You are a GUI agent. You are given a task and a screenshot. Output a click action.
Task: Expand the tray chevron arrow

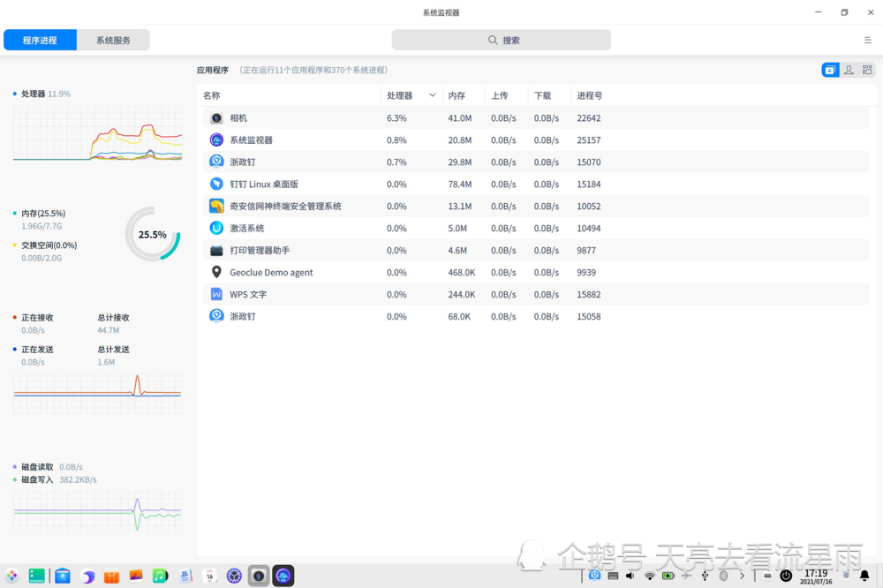pyautogui.click(x=742, y=576)
